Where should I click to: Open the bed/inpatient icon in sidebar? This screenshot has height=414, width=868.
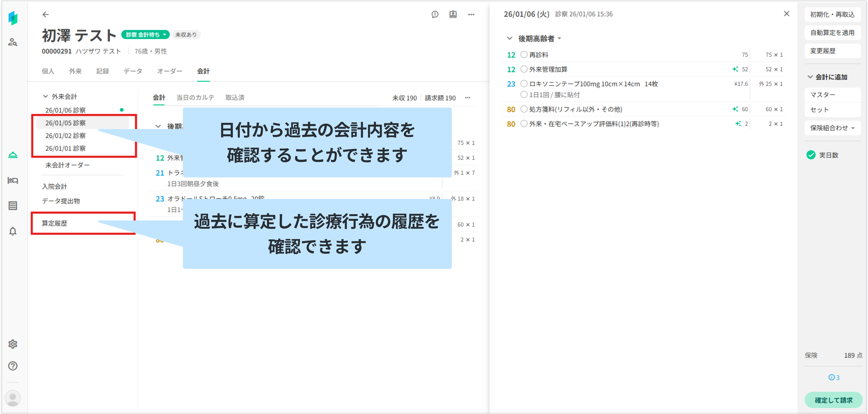[x=13, y=181]
